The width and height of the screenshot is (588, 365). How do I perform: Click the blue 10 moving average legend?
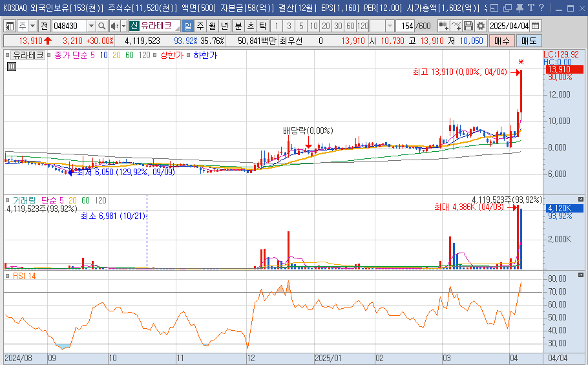(104, 55)
